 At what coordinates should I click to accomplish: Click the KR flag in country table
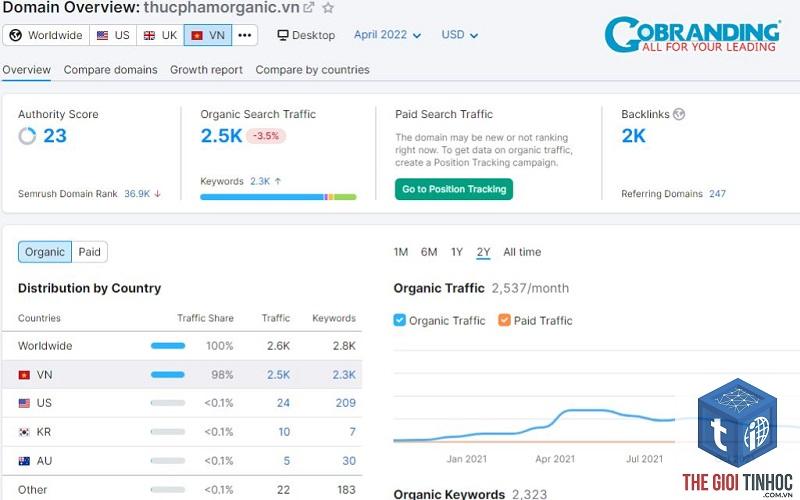24,432
